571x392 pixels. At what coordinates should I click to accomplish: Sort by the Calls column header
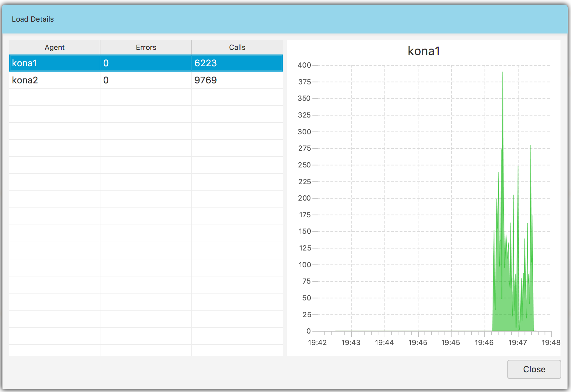[237, 47]
